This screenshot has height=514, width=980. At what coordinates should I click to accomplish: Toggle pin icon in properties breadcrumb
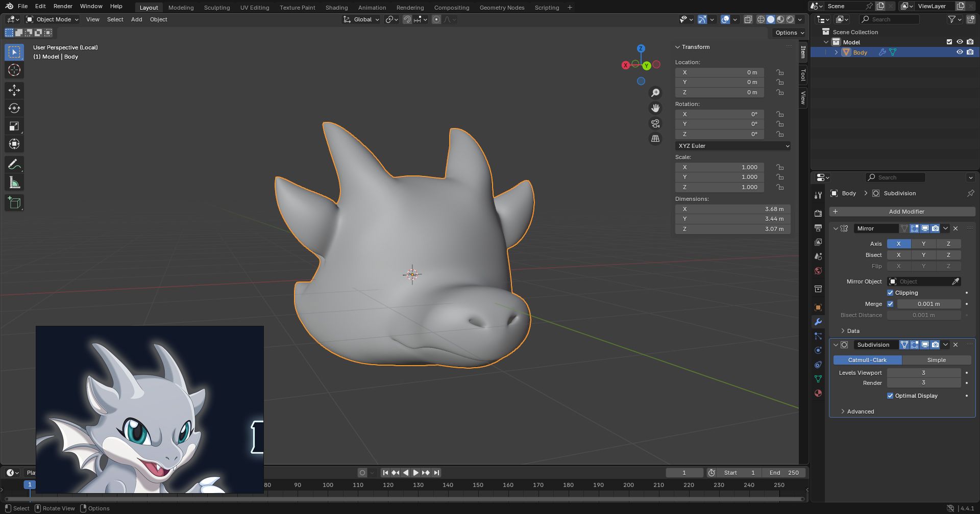(x=970, y=193)
